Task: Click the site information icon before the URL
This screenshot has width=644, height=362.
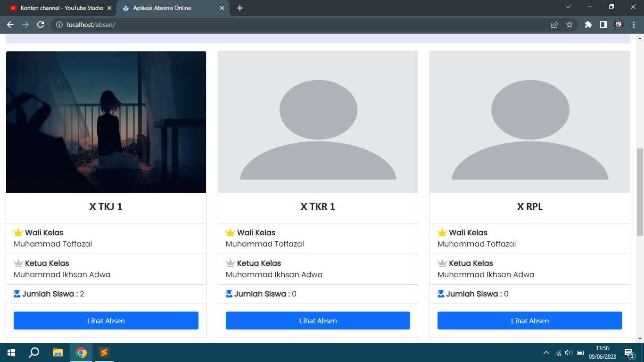Action: click(x=59, y=25)
